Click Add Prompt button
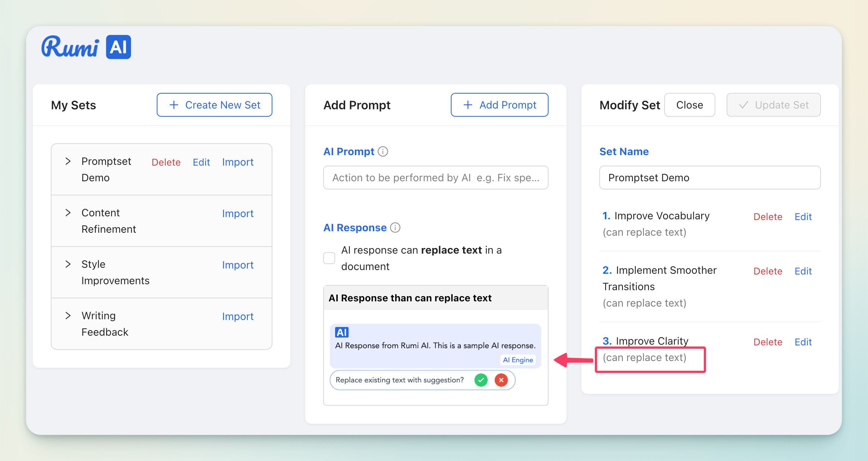 499,105
